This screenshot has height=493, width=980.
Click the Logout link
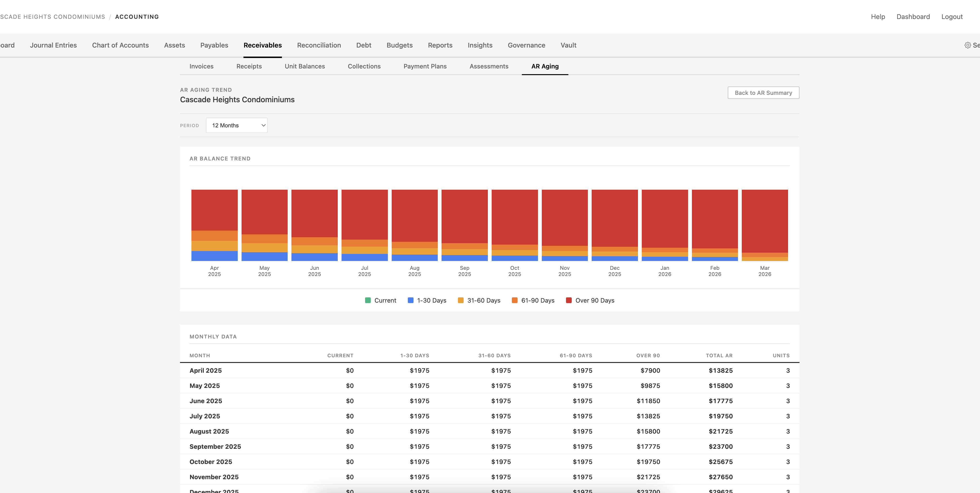coord(951,17)
